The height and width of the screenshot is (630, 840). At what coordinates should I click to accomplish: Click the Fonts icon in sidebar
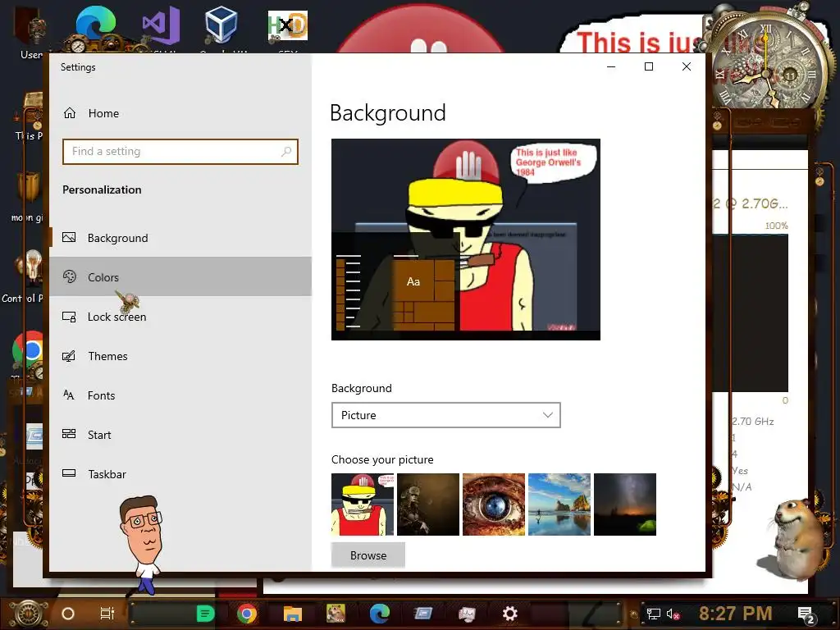coord(69,395)
